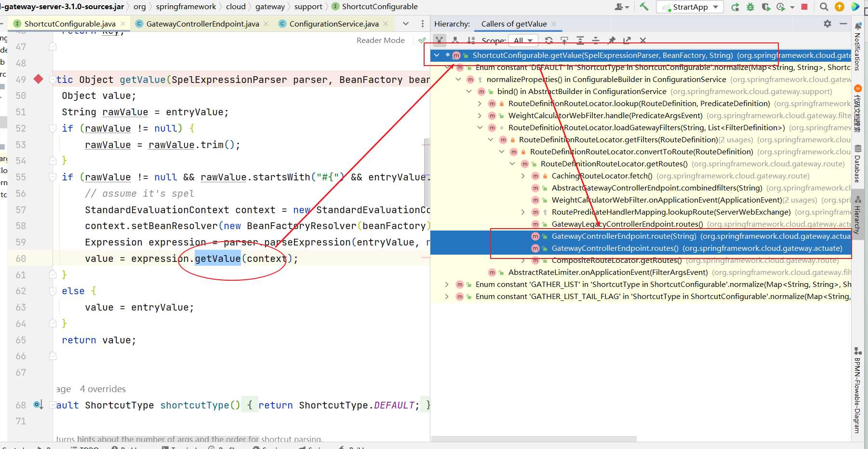868x449 pixels.
Task: Start debugging with the bug icon
Action: [750, 7]
